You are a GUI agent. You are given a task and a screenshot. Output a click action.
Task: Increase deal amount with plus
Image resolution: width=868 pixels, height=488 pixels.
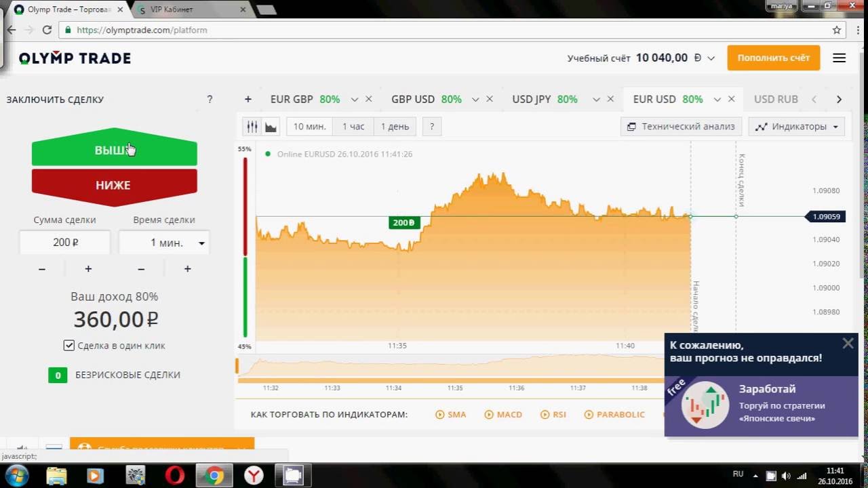coord(88,269)
